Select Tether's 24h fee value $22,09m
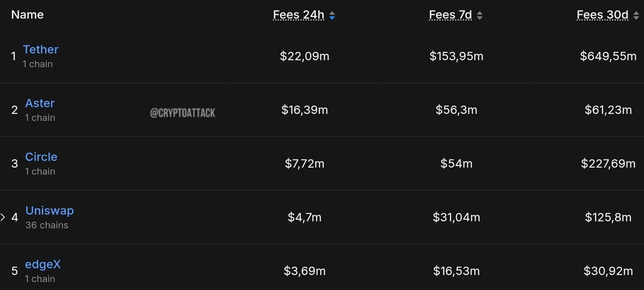 pos(304,56)
